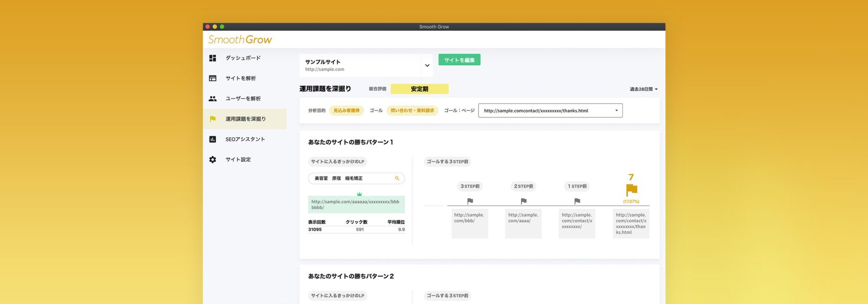Select 運用課題を深掘り in the sidebar
868x304 pixels.
coord(245,119)
